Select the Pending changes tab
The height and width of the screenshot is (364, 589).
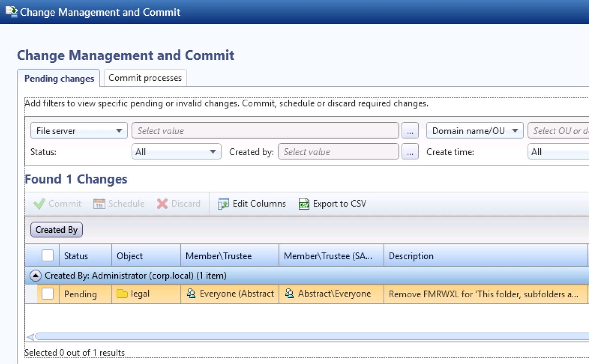[x=59, y=78]
